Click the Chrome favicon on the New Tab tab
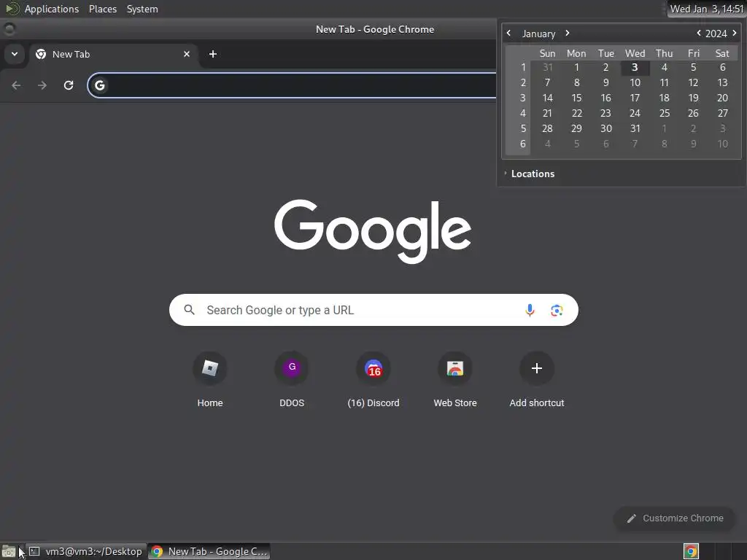The image size is (747, 560). (41, 54)
